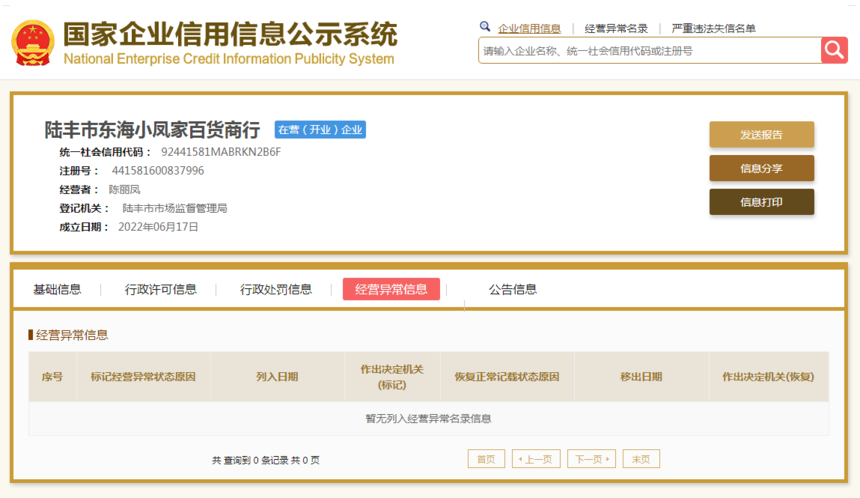Image resolution: width=860 pixels, height=498 pixels.
Task: Click the 列入日期 column header
Action: coord(277,377)
